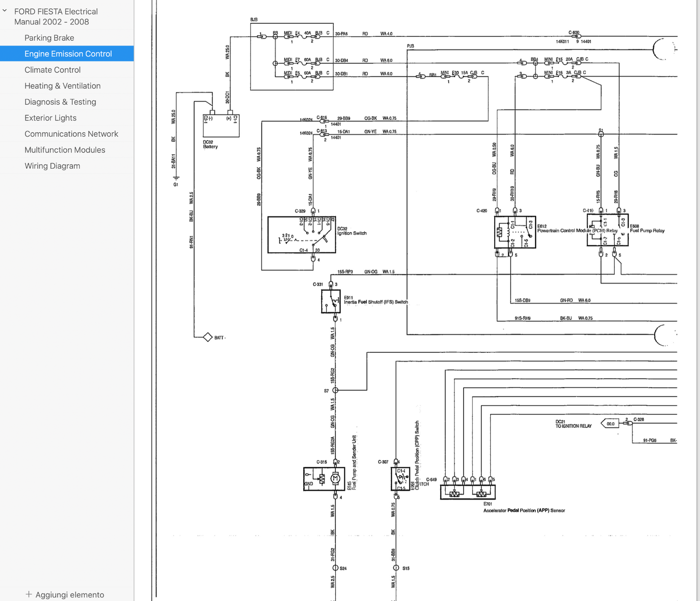Click the plus icon beside Aggiungi elemento

(x=29, y=594)
